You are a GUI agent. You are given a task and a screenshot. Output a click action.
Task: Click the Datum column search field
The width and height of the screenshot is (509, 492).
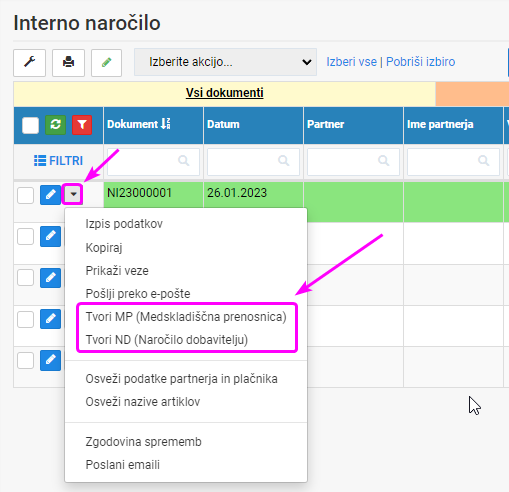point(253,162)
